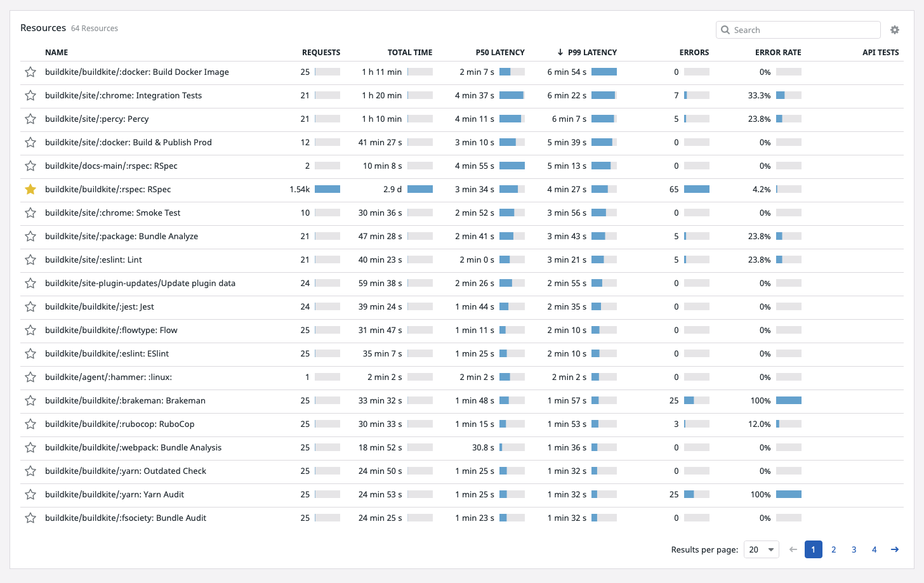This screenshot has width=924, height=583.
Task: Sort the table by the Requests column
Action: [321, 52]
